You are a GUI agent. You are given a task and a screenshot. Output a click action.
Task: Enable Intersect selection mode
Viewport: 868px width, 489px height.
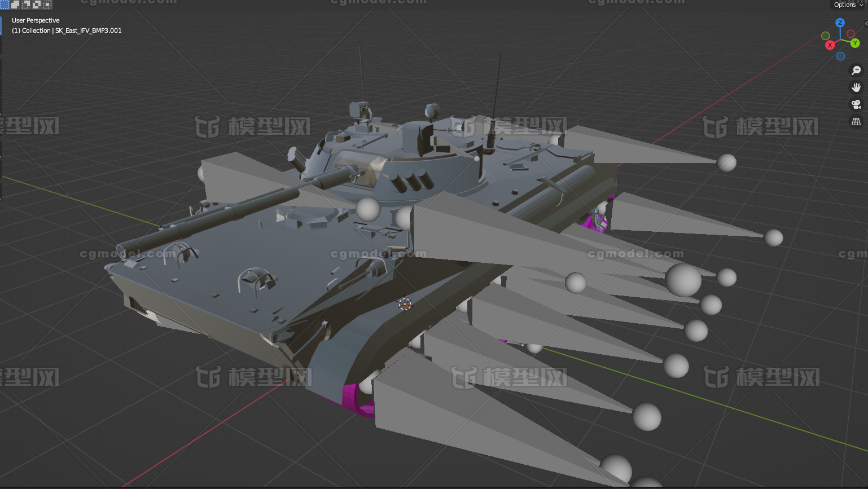[47, 5]
